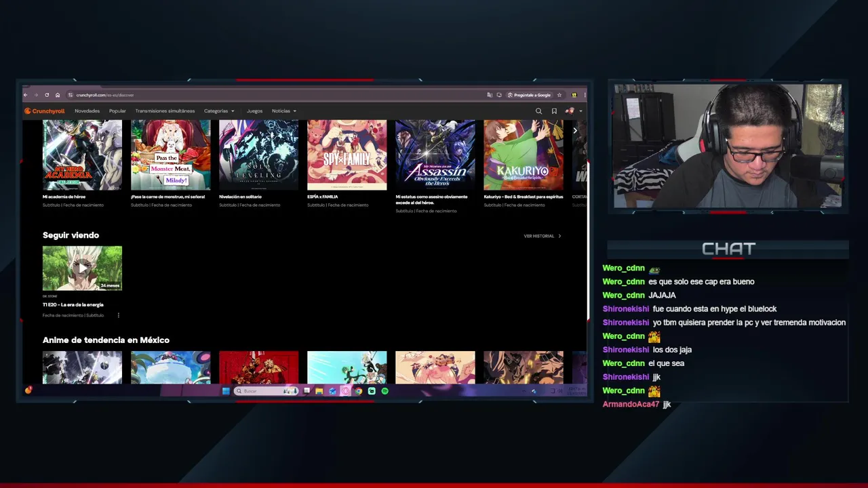This screenshot has height=488, width=868.
Task: Click the browser back arrow
Action: coord(27,95)
